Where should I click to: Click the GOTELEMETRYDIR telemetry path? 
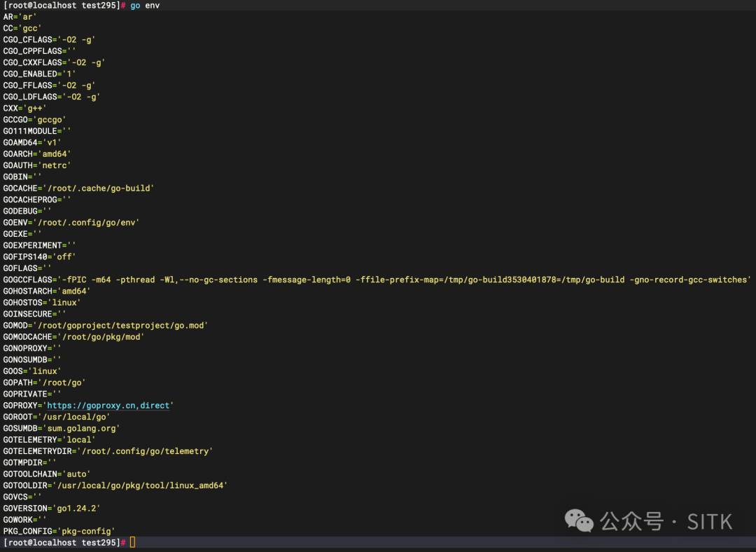(x=145, y=451)
